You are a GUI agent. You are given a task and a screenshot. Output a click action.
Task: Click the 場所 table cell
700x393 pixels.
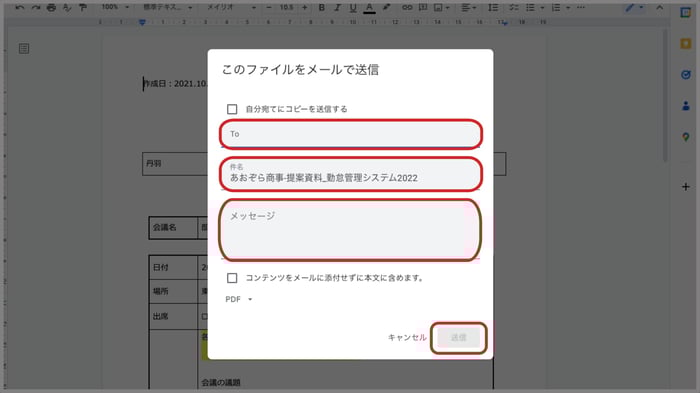[173, 291]
